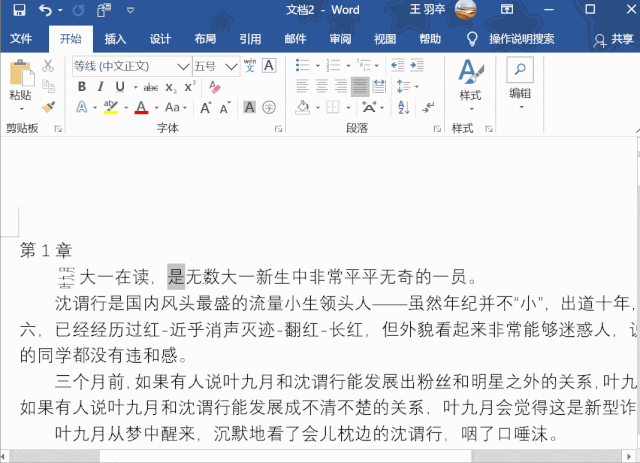Toggle character shading A icon
Screen dimensions: 640x463
pyautogui.click(x=249, y=107)
